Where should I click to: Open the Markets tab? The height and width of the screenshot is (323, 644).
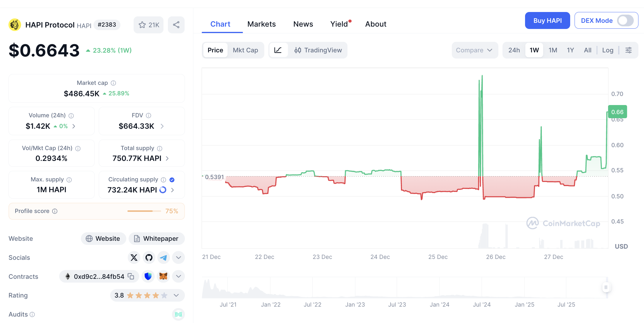pos(261,24)
